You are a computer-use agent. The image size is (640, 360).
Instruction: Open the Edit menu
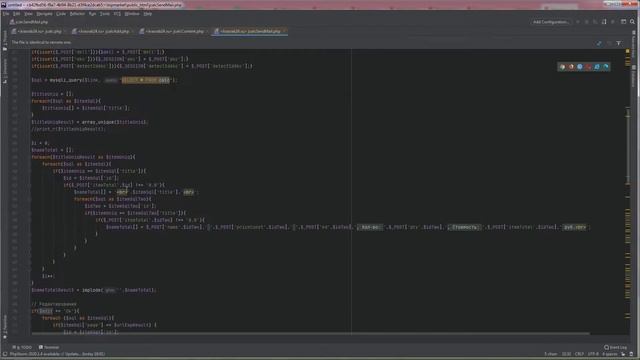pos(17,13)
